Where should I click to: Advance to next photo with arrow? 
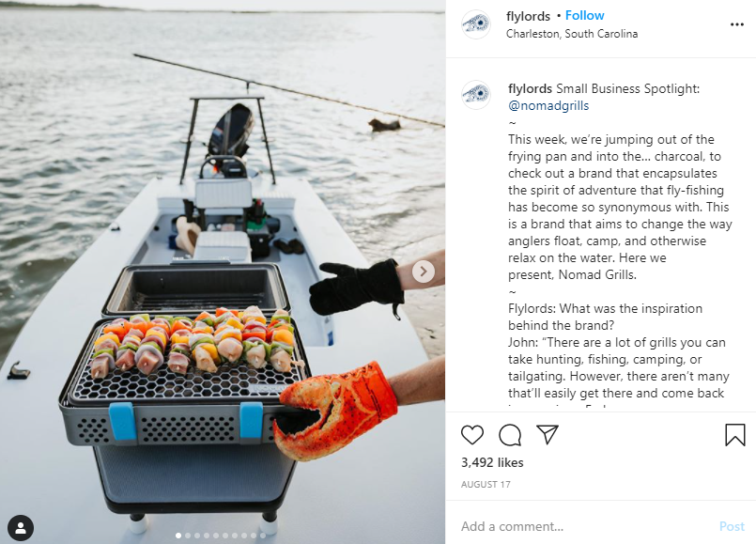[424, 272]
